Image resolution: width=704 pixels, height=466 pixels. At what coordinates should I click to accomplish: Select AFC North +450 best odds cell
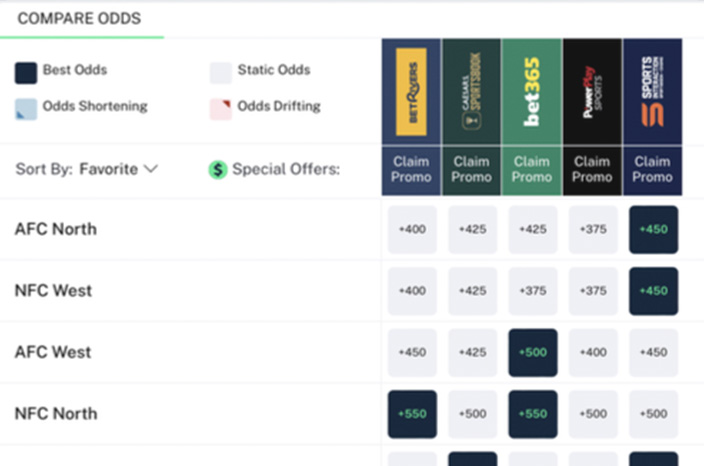pos(653,229)
